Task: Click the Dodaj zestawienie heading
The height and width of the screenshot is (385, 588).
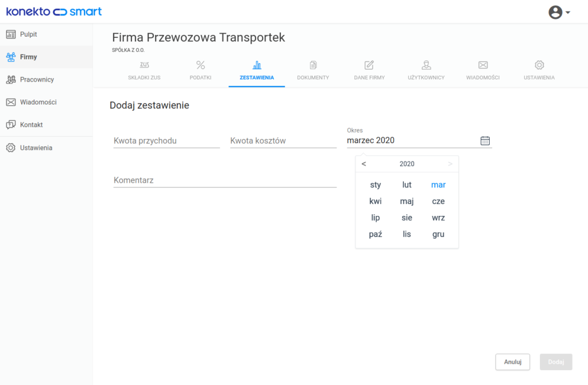Action: (149, 105)
